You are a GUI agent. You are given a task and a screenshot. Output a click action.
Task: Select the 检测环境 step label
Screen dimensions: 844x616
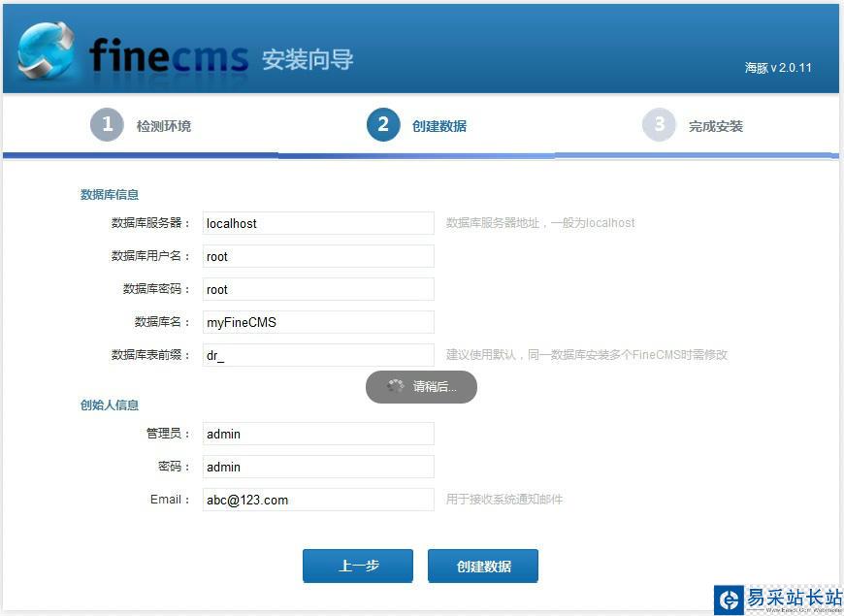click(x=164, y=126)
